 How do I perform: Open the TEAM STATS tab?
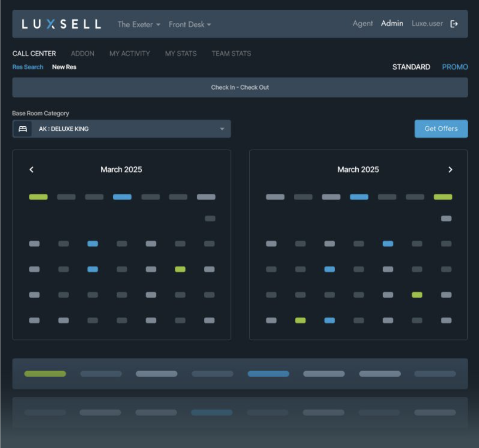pyautogui.click(x=231, y=53)
